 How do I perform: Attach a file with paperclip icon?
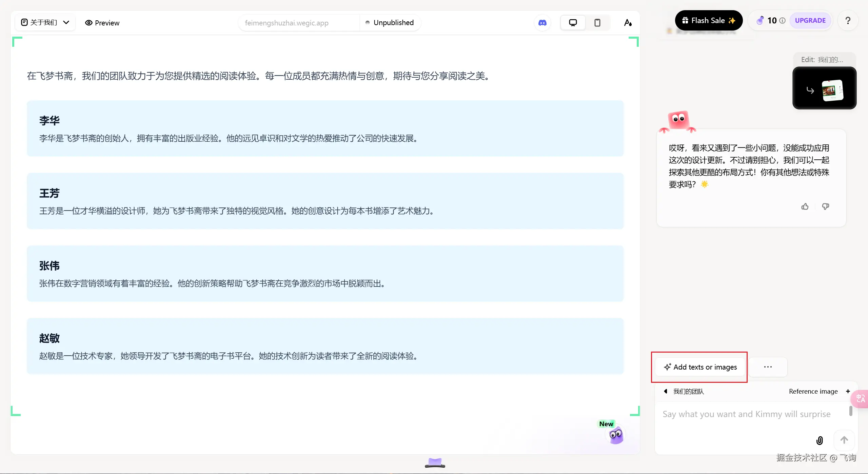(820, 440)
